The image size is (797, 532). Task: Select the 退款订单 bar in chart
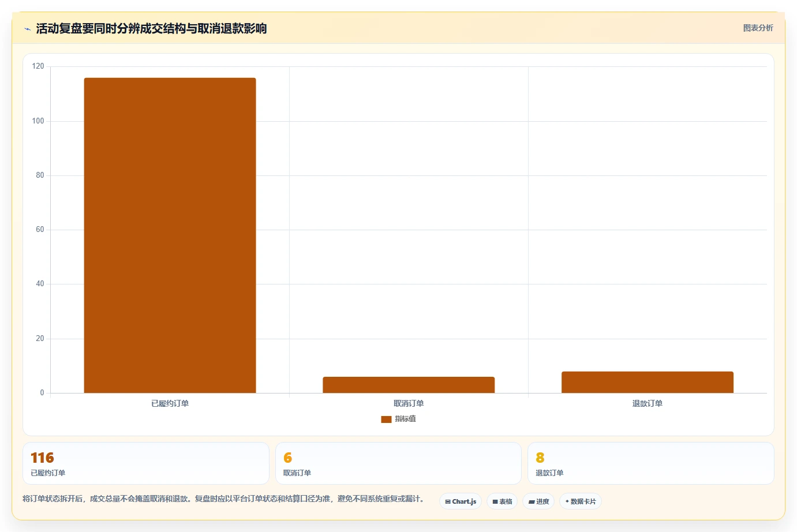648,382
